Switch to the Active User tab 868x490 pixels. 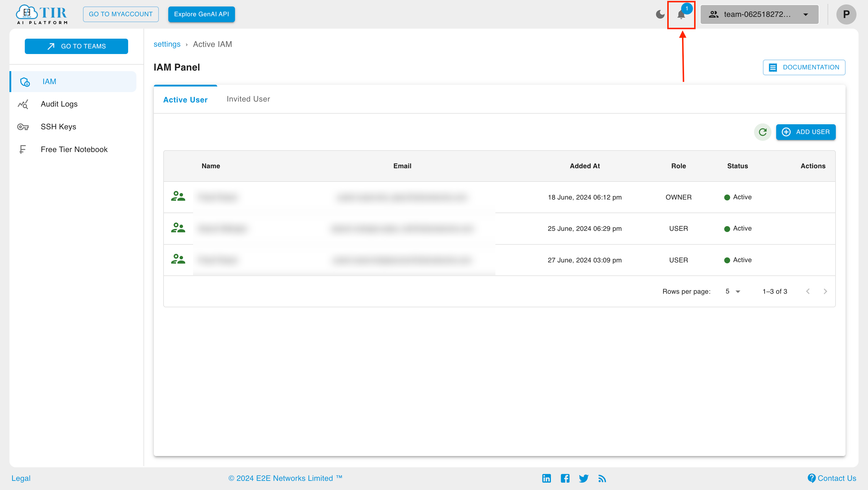pos(185,100)
